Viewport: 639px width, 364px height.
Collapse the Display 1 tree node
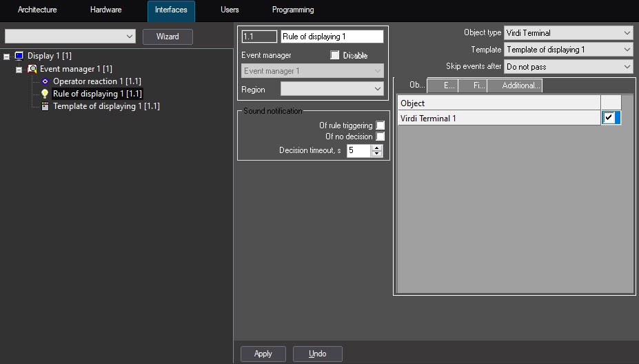point(7,56)
